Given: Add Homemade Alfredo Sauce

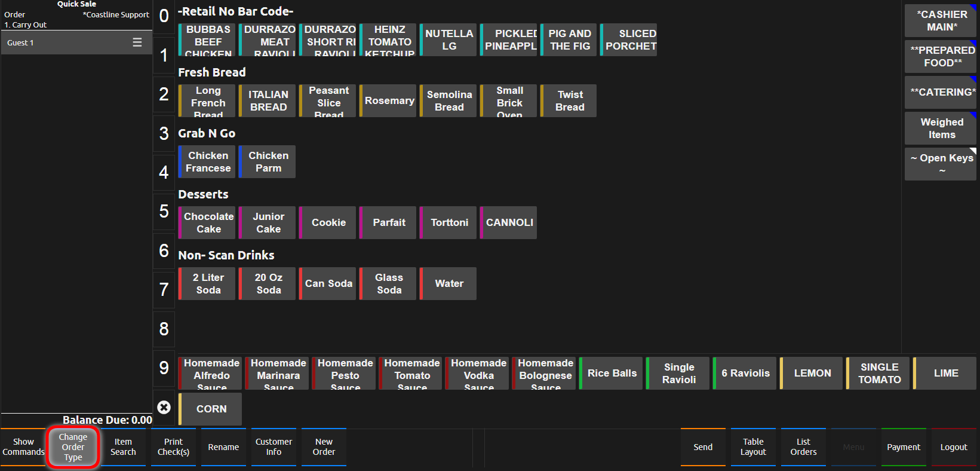Looking at the screenshot, I should tap(210, 373).
